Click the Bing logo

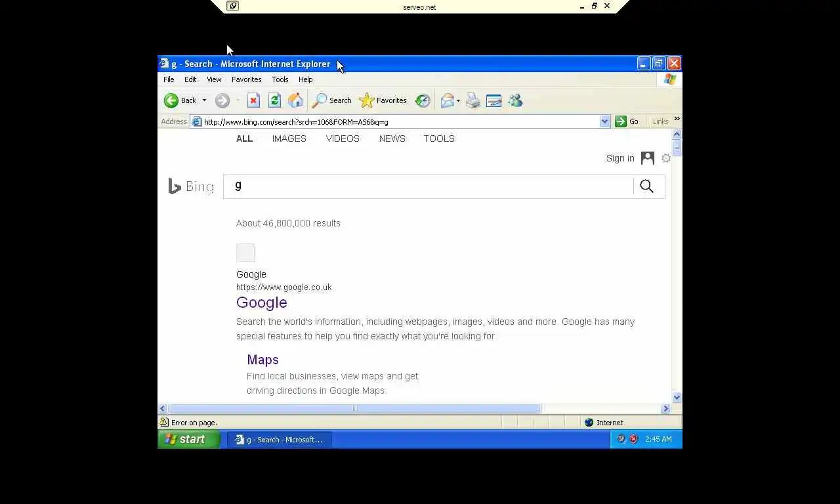pyautogui.click(x=191, y=186)
